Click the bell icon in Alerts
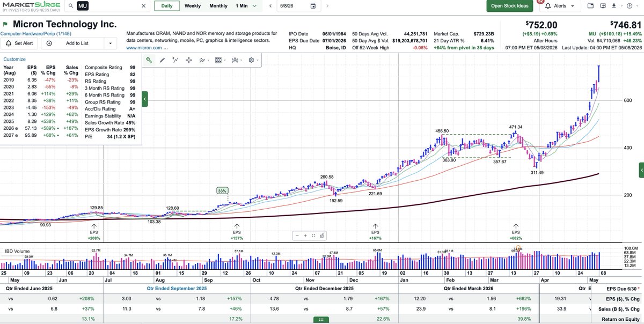The image size is (644, 324). (x=548, y=6)
